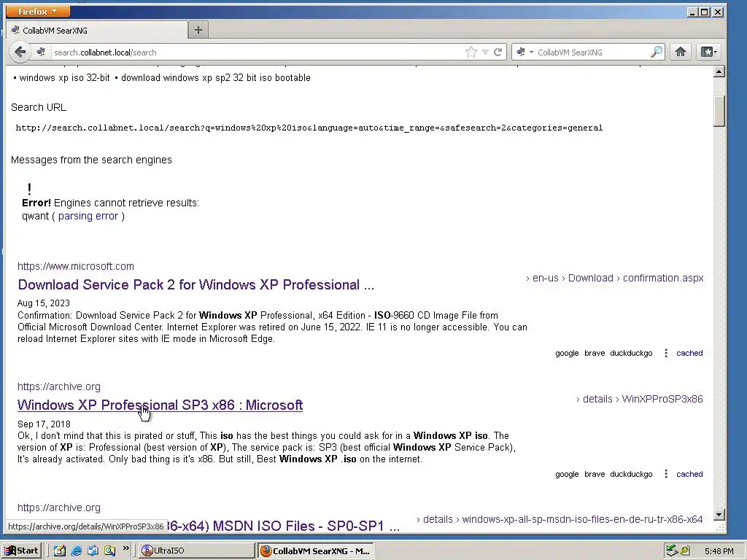This screenshot has height=560, width=747.
Task: Open cached copy of archive.org SP3 result
Action: tap(689, 474)
